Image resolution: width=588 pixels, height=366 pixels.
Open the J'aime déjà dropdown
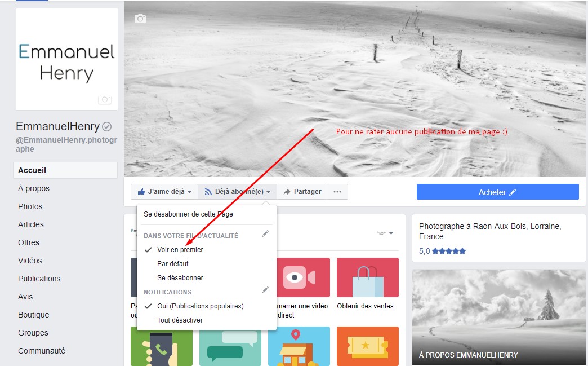tap(164, 192)
